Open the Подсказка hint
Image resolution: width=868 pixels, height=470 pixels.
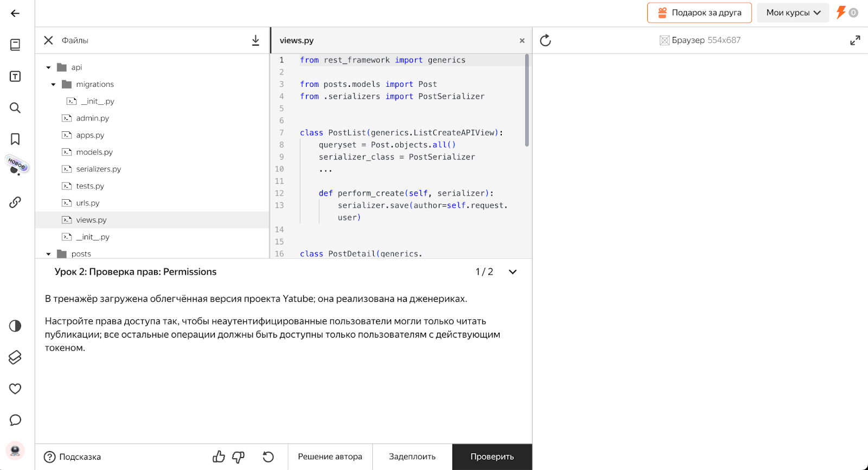(x=73, y=457)
